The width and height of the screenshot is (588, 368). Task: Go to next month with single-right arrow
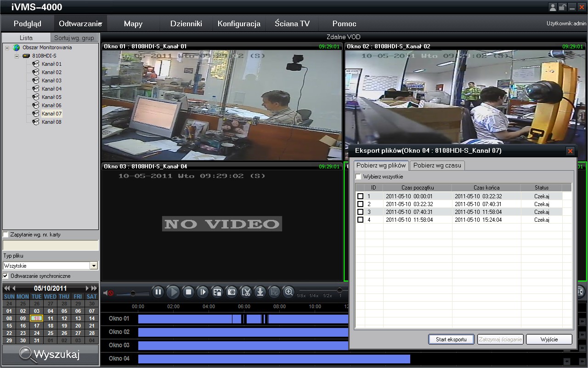(x=87, y=288)
